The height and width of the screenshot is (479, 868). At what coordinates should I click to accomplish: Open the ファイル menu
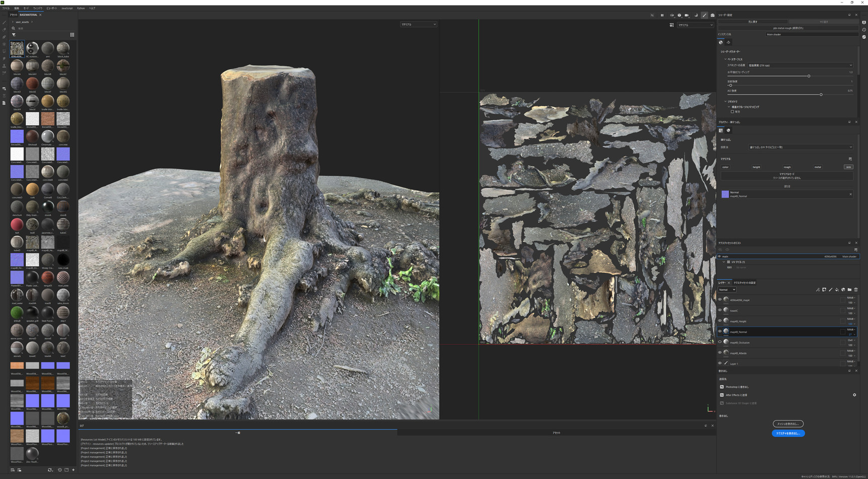point(6,8)
